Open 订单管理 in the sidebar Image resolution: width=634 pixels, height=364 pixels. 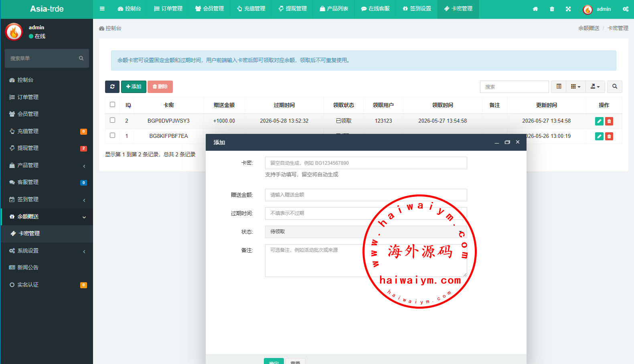pyautogui.click(x=47, y=97)
